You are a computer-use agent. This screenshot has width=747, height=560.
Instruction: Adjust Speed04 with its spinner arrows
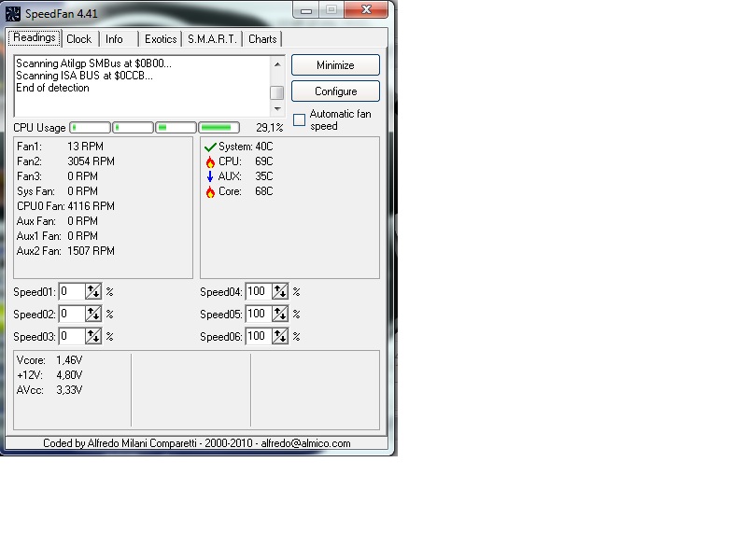click(280, 291)
